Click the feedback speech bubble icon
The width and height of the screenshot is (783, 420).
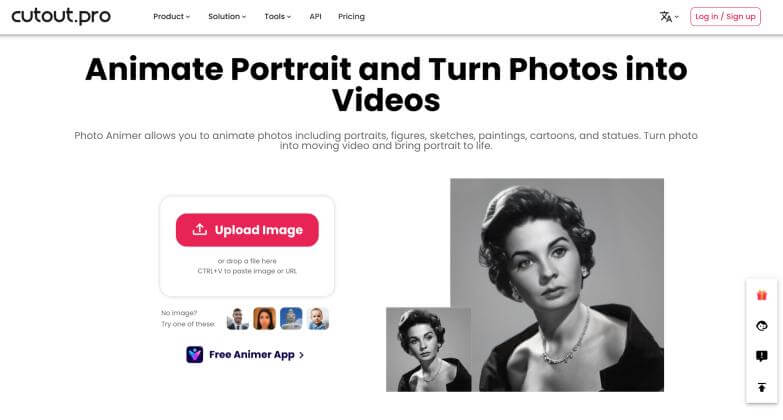[761, 356]
